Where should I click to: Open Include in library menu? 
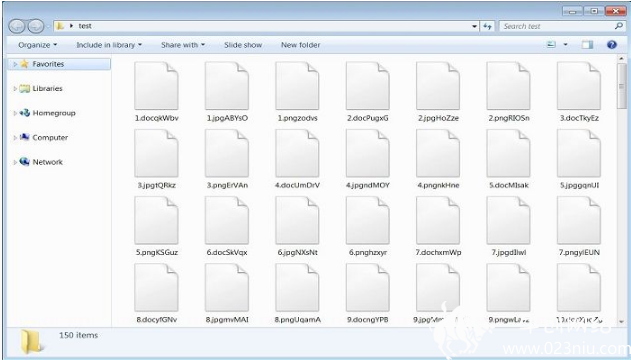tap(109, 45)
